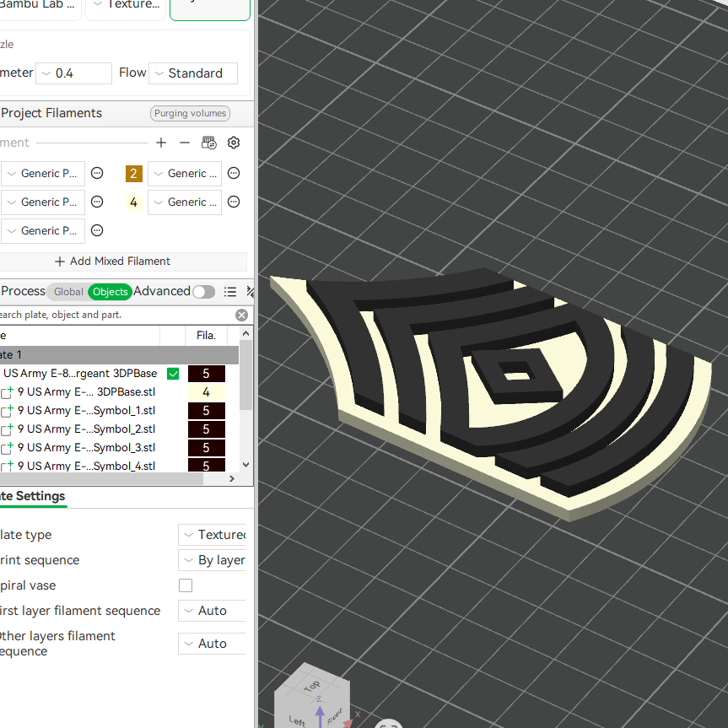This screenshot has height=728, width=728.
Task: Open the filament settings gear icon
Action: (234, 143)
